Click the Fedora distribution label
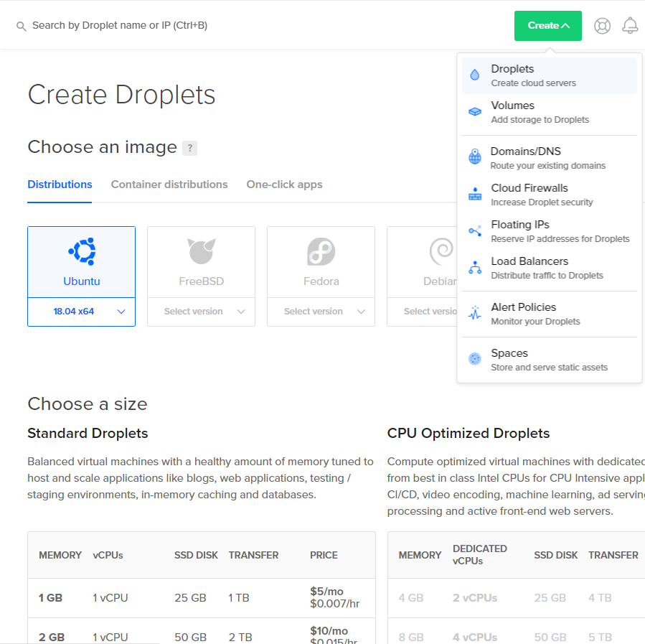 321,281
